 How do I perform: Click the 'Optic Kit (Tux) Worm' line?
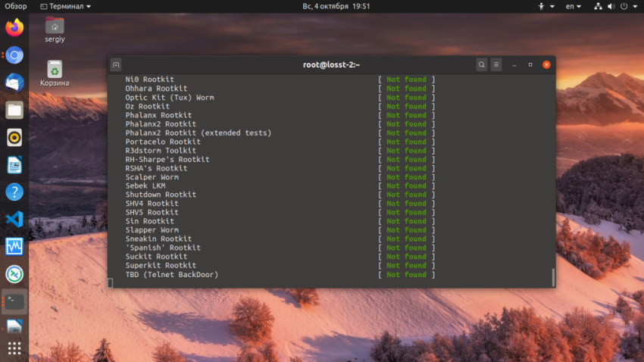170,97
